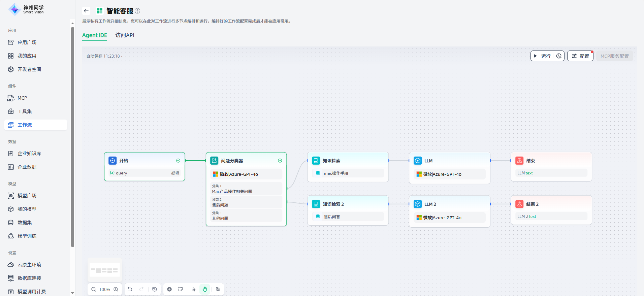Open the 100% zoom level menu
The width and height of the screenshot is (644, 296).
click(x=105, y=289)
